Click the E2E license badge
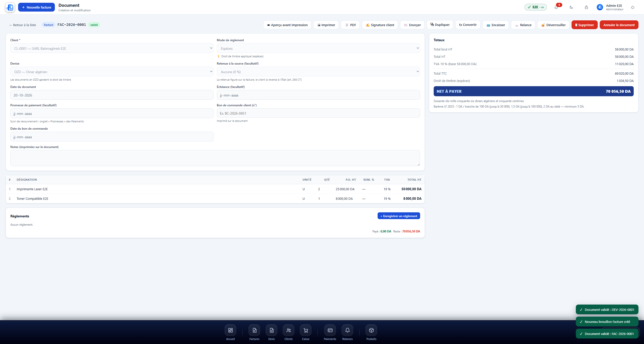This screenshot has height=344, width=644. tap(536, 7)
